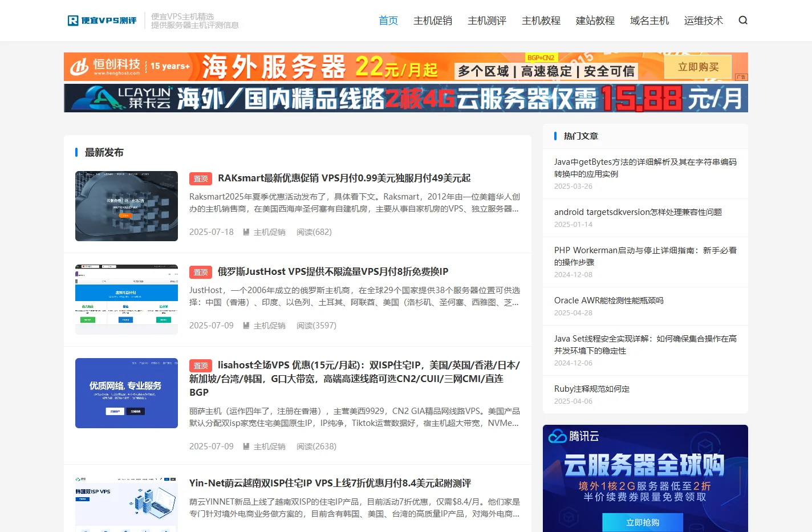The image size is (812, 532).
Task: Open lisahost 优质网络 thumbnail
Action: click(127, 393)
